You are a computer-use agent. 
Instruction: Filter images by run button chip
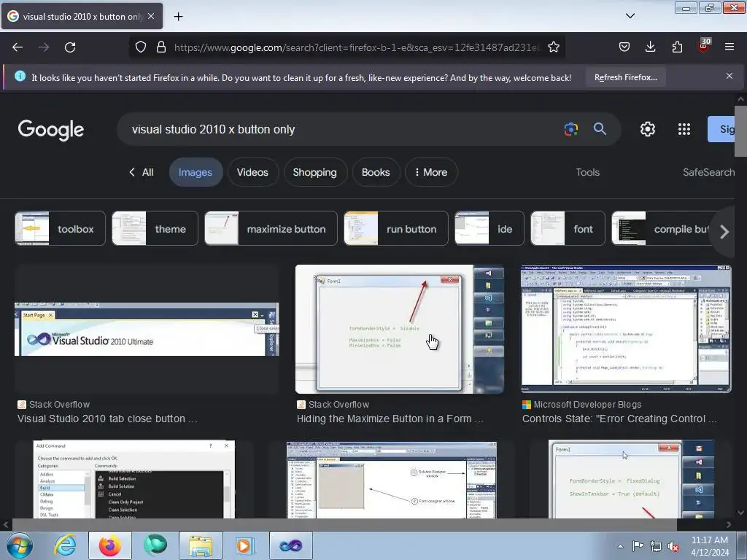pos(396,228)
